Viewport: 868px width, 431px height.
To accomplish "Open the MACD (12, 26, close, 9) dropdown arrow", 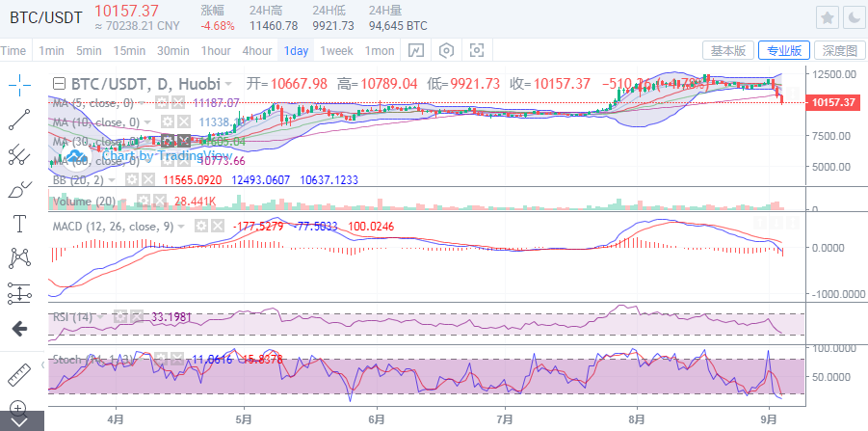I will [x=183, y=226].
